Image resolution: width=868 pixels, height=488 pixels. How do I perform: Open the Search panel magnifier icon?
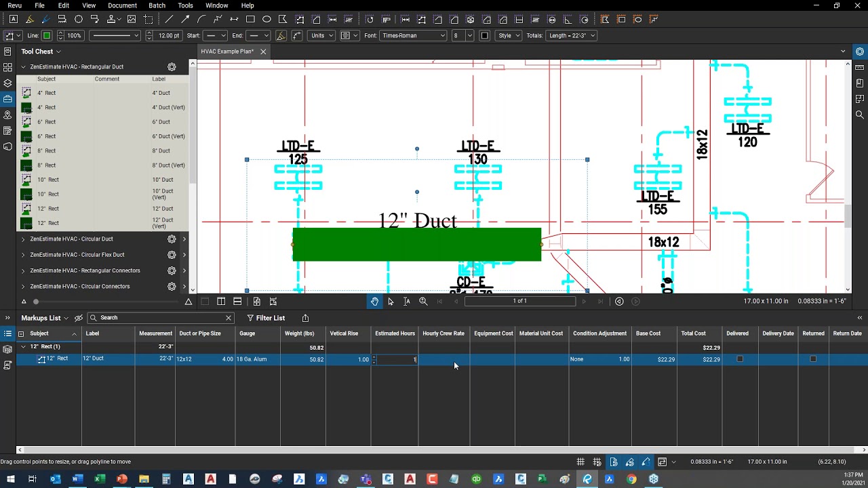(x=860, y=115)
